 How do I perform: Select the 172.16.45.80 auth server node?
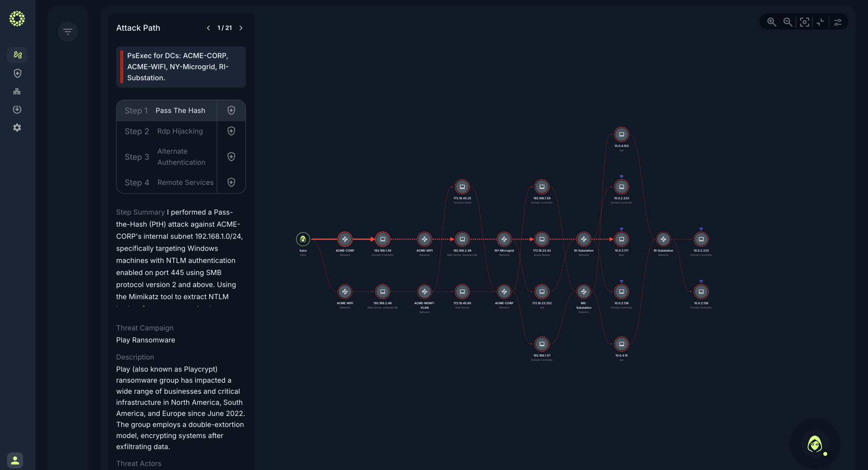462,292
